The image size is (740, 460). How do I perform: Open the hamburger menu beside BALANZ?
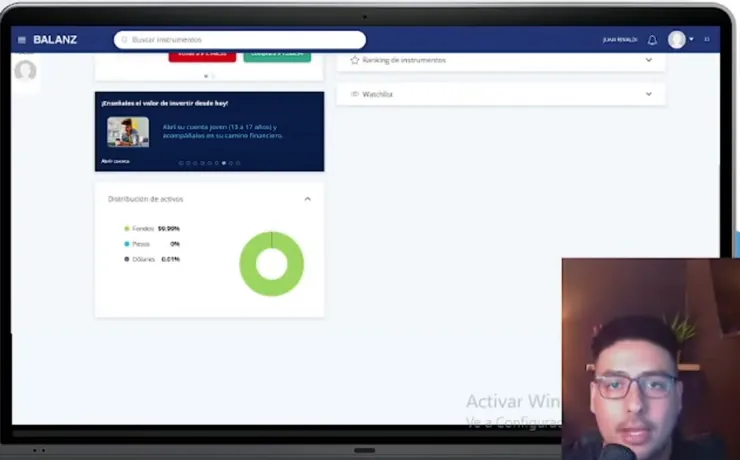(x=22, y=40)
